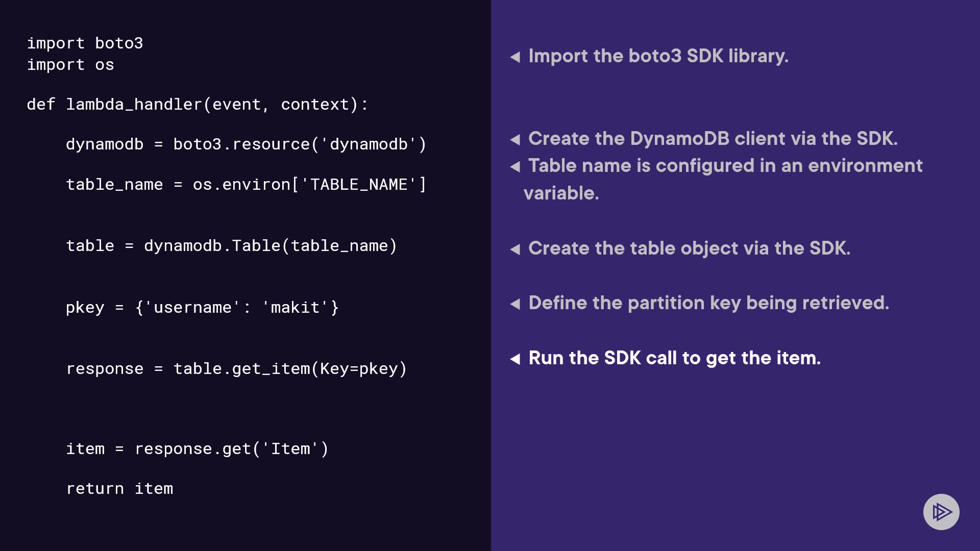Select the highlighted "Run the SDK call to get the item." text

tap(674, 358)
